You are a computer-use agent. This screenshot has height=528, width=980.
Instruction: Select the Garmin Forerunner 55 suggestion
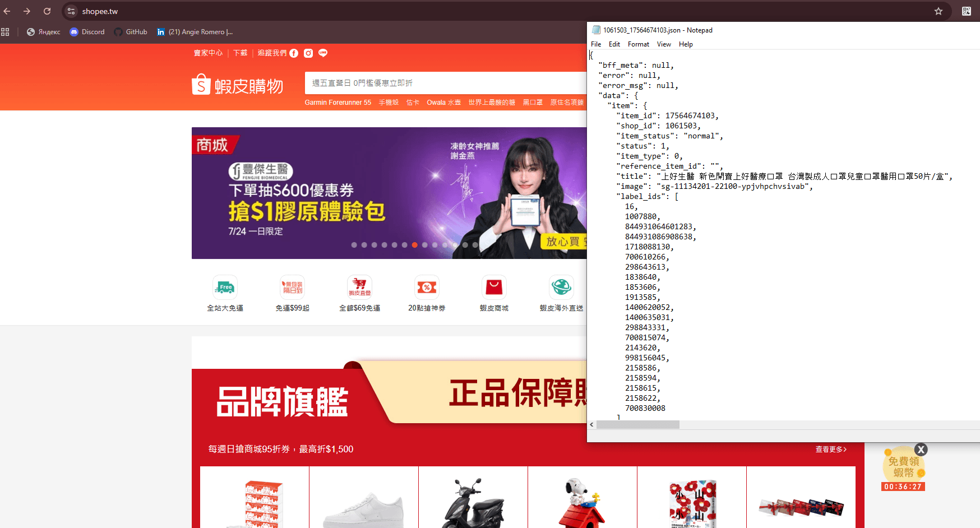point(338,103)
